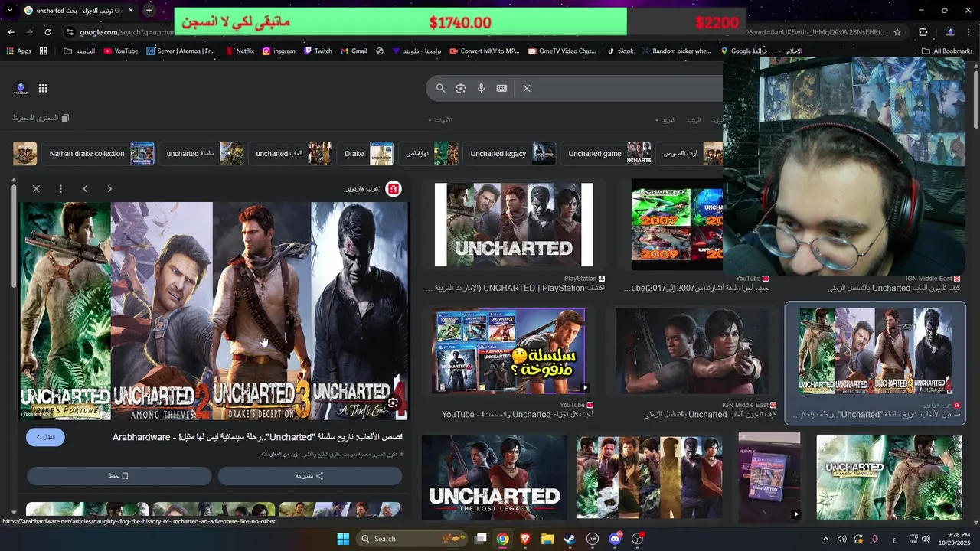Open the on-screen keyboard input tool
The width and height of the screenshot is (980, 551).
point(501,88)
